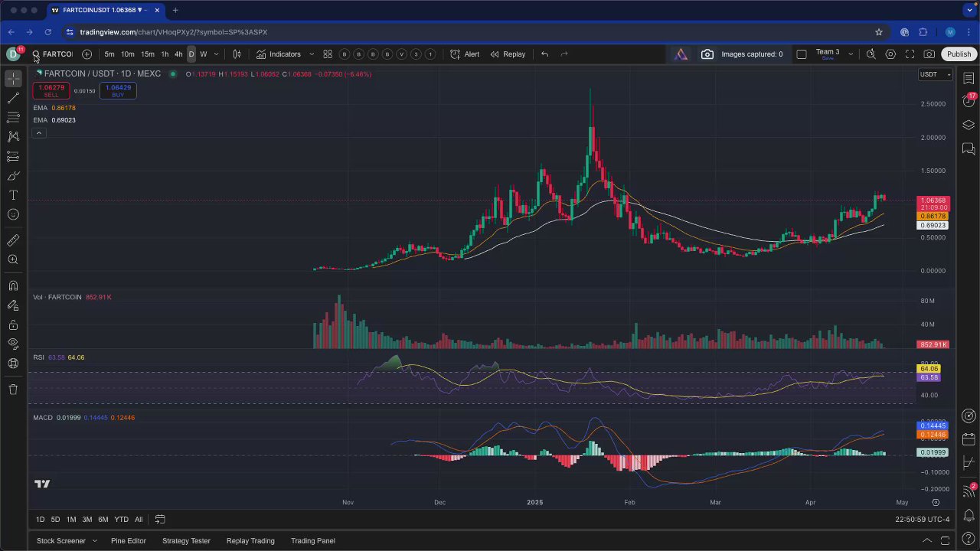This screenshot has height=551, width=980.
Task: Open the Indicators dialog
Action: coord(279,54)
